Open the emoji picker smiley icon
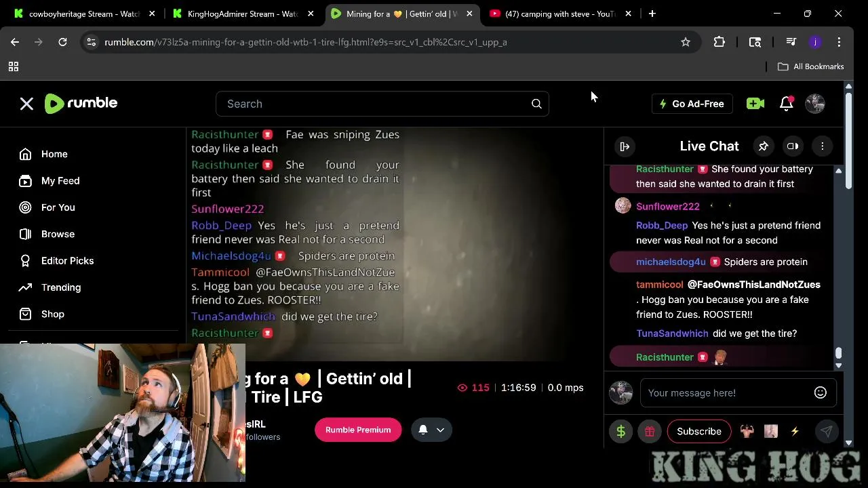Viewport: 868px width, 488px height. 821,392
